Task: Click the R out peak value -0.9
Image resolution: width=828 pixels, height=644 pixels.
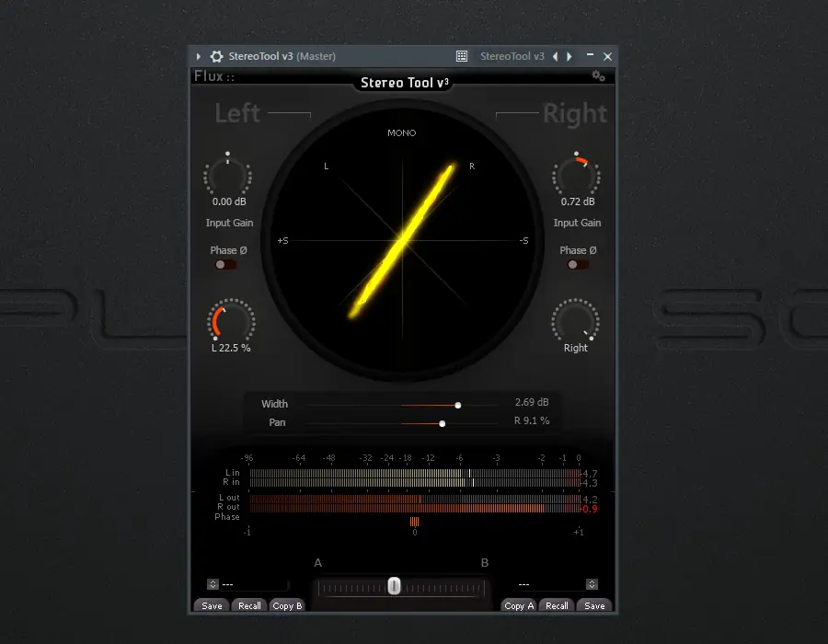Action: pyautogui.click(x=590, y=509)
